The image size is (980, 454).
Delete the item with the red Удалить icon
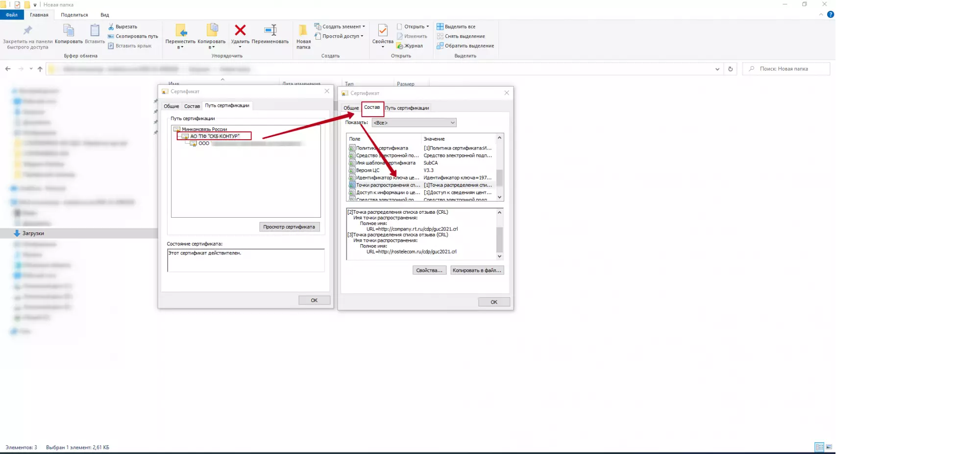[x=240, y=30]
